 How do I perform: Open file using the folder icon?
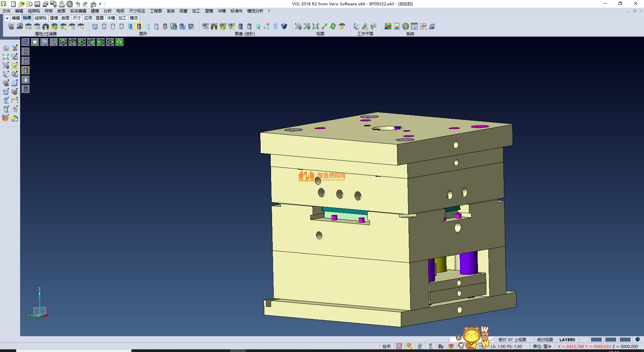(21, 4)
